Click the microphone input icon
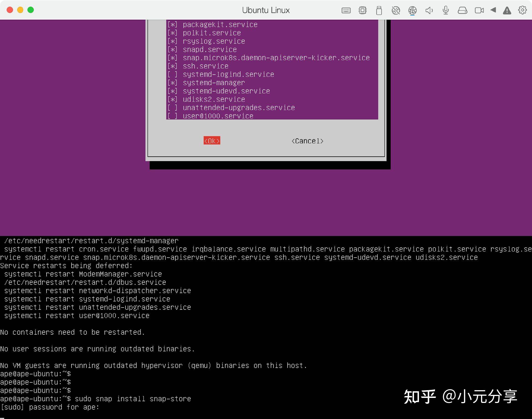 coord(446,10)
